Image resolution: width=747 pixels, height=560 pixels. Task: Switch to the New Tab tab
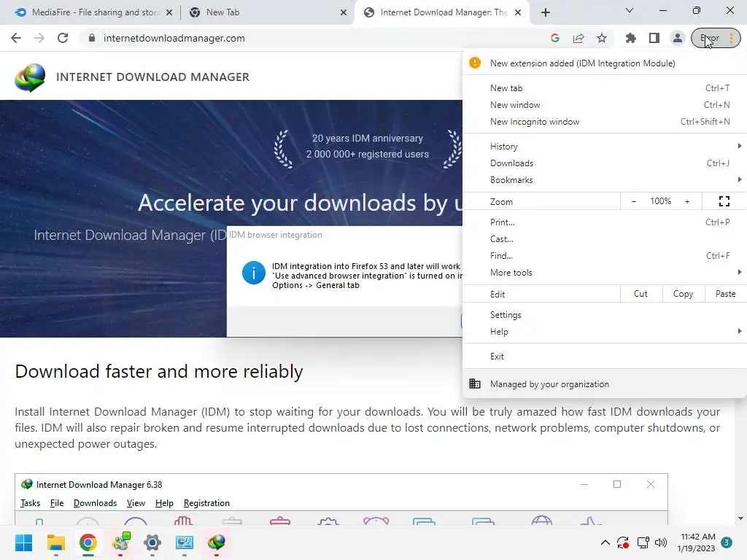click(x=267, y=12)
